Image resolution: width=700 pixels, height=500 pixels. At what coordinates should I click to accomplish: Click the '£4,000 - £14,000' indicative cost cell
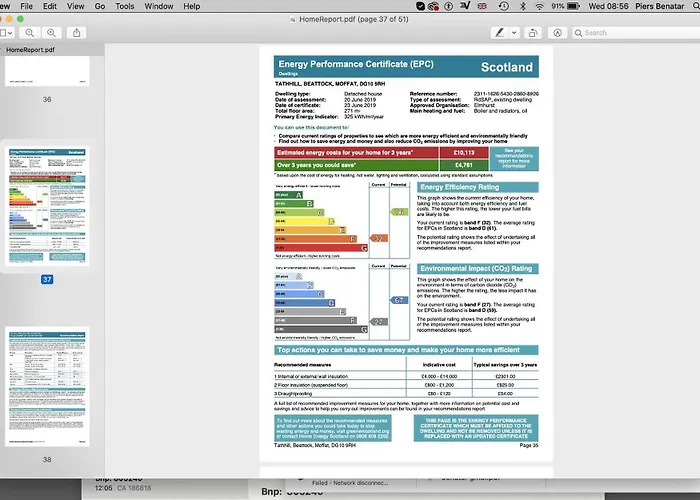439,376
